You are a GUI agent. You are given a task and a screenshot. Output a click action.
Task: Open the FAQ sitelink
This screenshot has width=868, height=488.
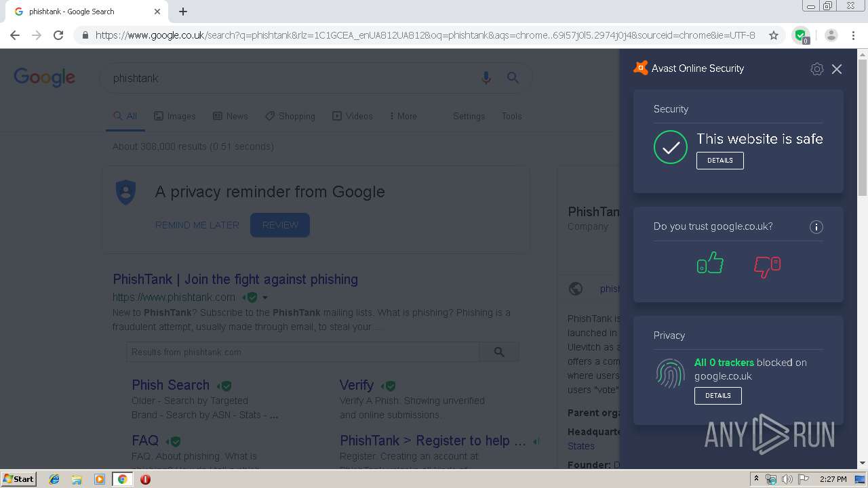click(x=145, y=441)
